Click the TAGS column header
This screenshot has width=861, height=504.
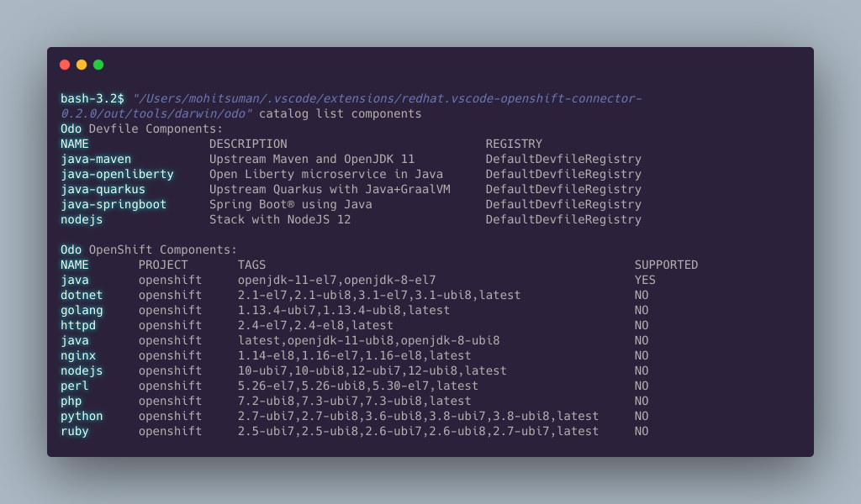(x=251, y=265)
